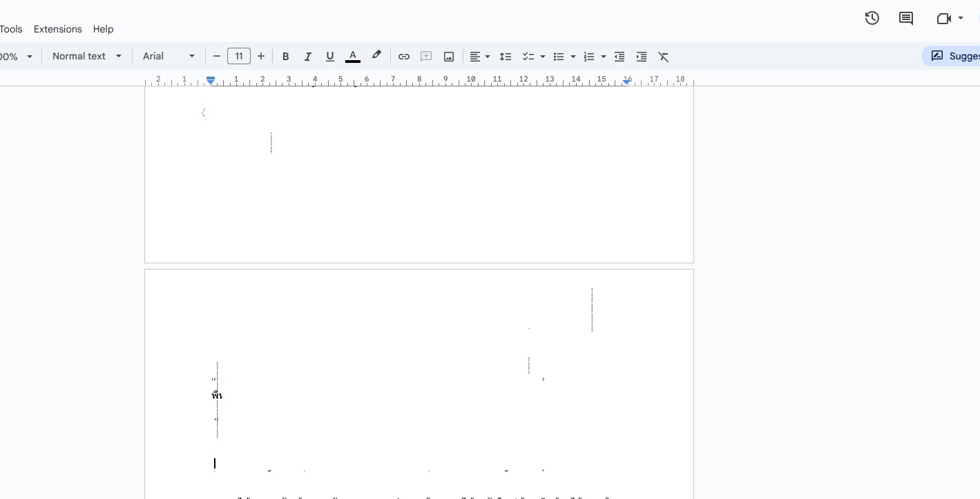980x499 pixels.
Task: Click the font size input field
Action: tap(239, 56)
